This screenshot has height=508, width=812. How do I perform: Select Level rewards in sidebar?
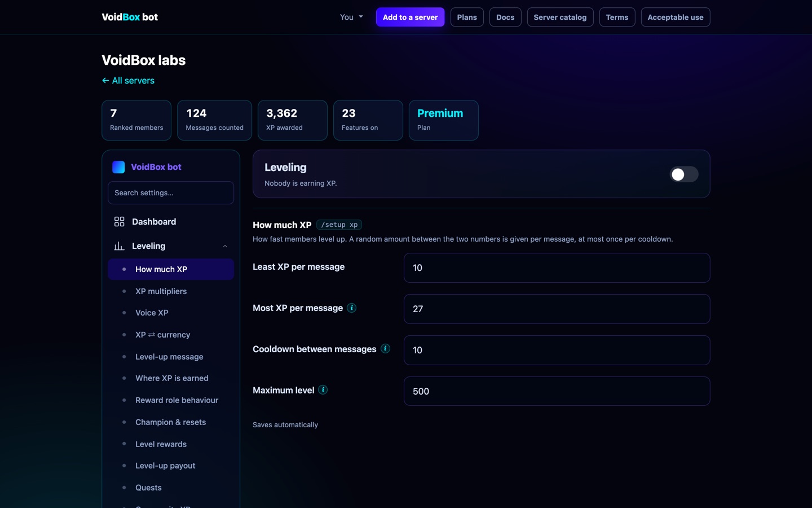(171, 444)
